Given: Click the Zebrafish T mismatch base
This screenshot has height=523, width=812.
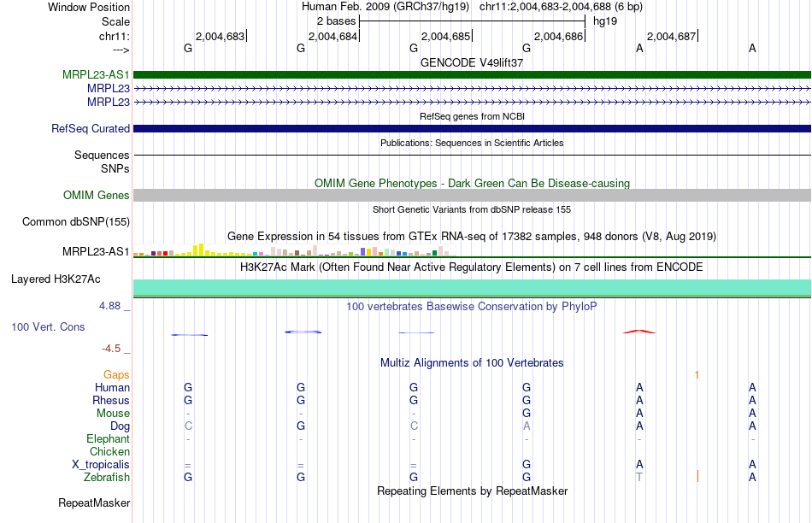Looking at the screenshot, I should 639,478.
